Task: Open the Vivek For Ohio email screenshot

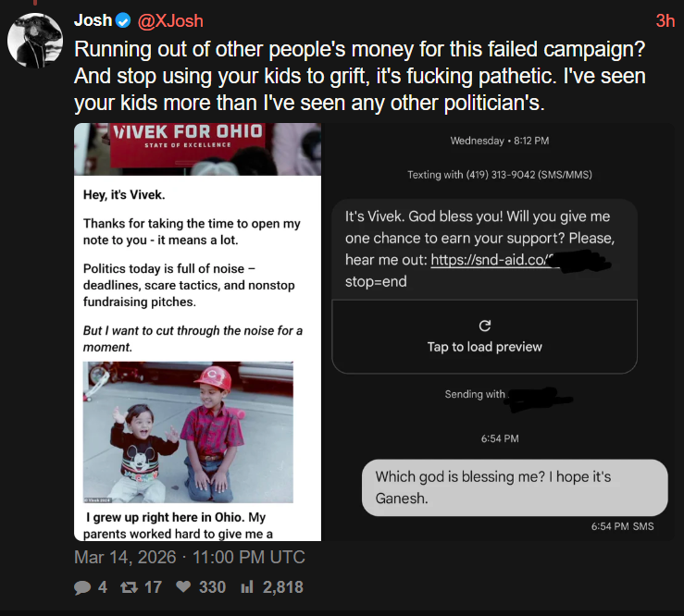Action: (x=197, y=332)
